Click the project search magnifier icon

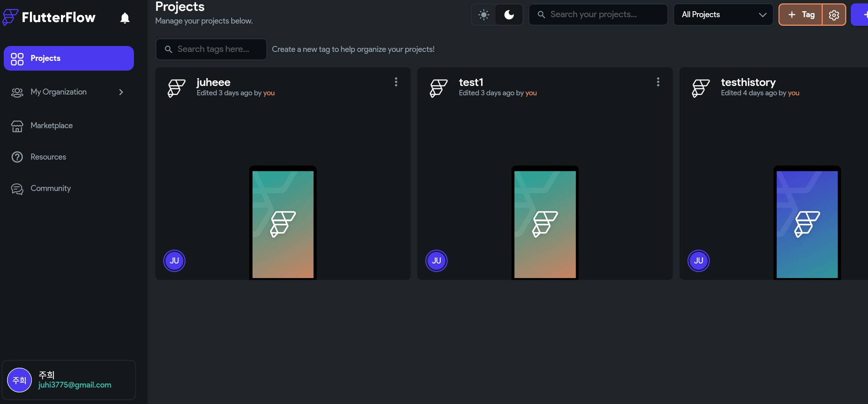(541, 15)
